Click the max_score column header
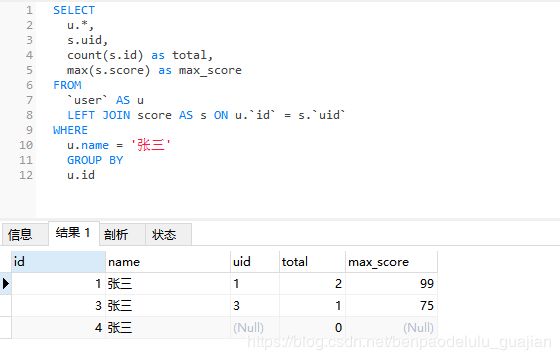This screenshot has width=560, height=360. click(391, 262)
